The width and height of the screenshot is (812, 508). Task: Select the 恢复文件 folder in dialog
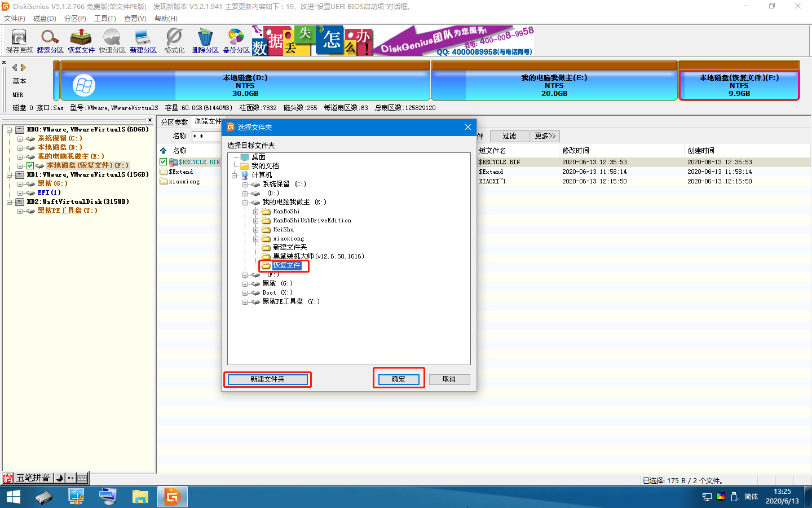(x=286, y=265)
